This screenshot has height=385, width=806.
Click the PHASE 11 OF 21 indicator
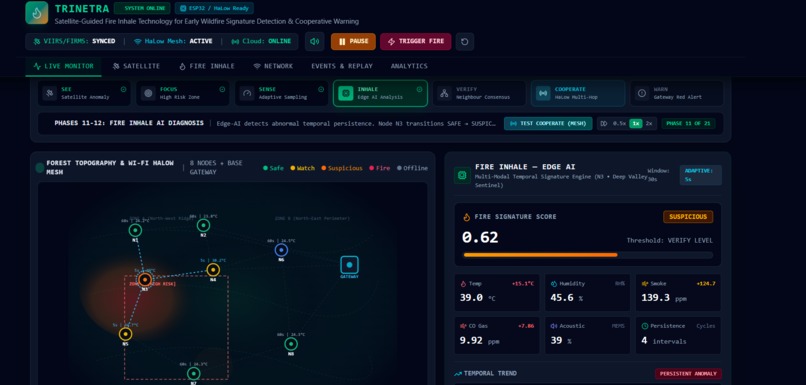(x=688, y=124)
